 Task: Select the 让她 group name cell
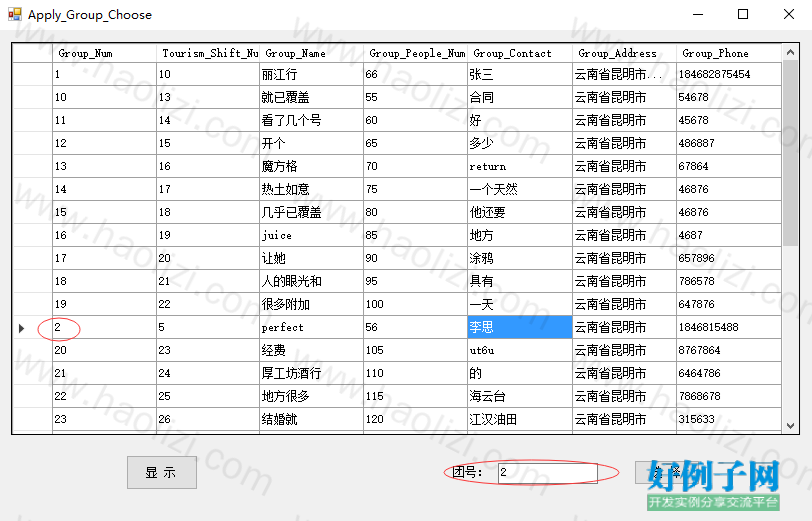point(312,258)
